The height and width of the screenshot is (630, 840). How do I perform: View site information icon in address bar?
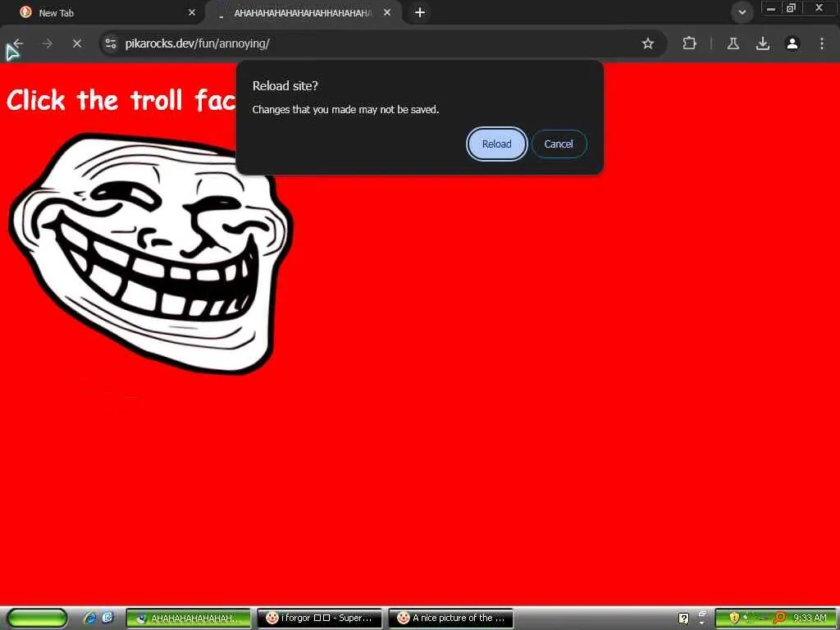[111, 43]
